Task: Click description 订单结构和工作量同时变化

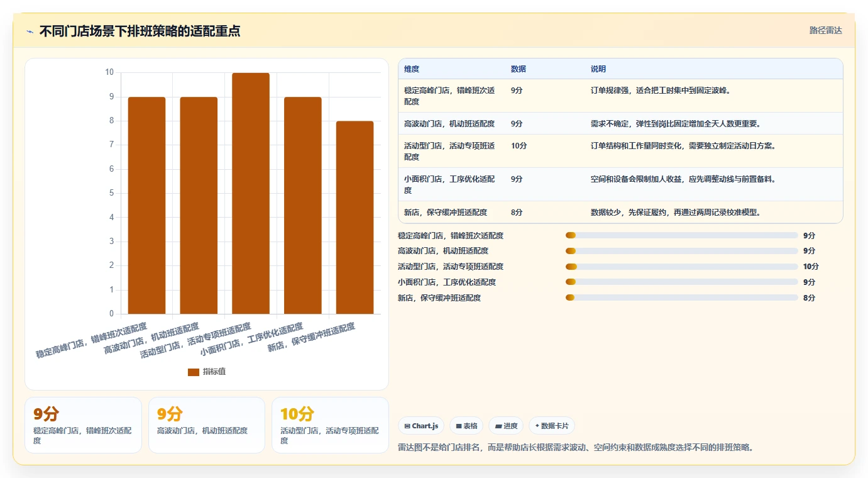Action: (684, 146)
